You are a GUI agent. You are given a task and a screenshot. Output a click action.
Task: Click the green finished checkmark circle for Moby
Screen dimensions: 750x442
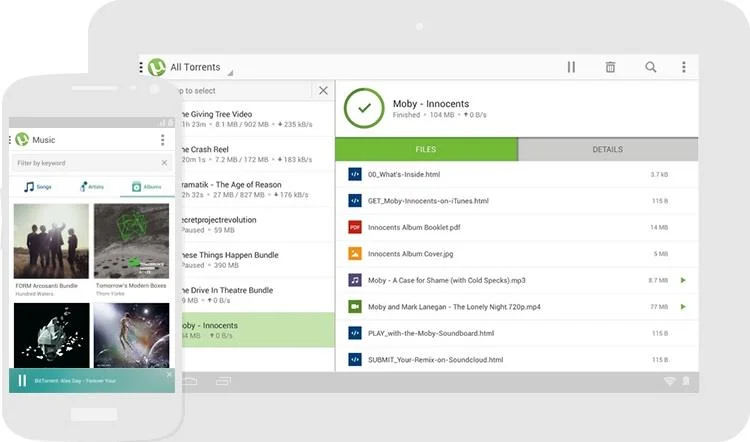coord(364,109)
